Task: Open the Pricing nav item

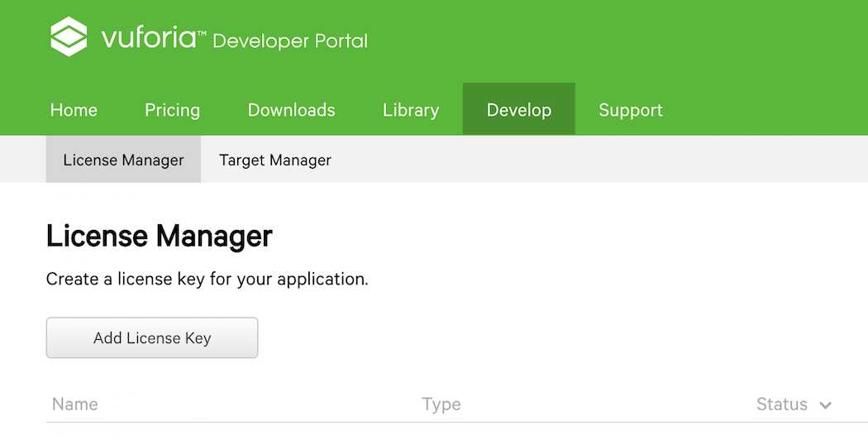Action: click(x=172, y=110)
